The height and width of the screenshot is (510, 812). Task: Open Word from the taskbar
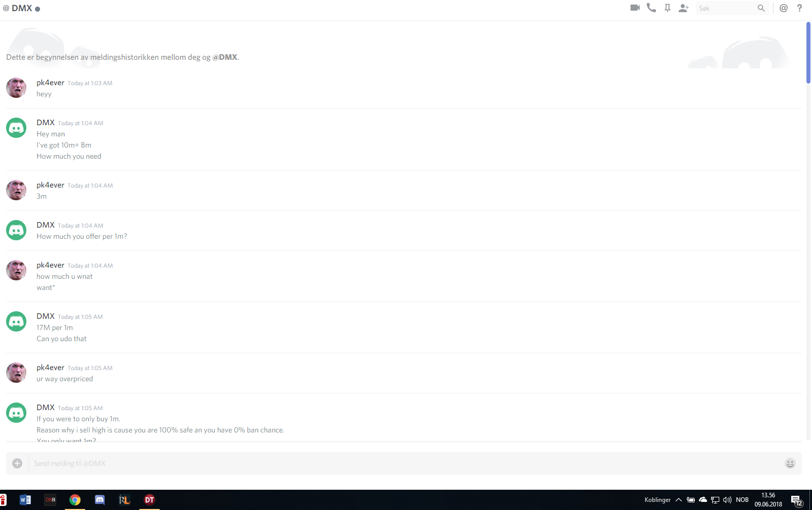coord(25,500)
